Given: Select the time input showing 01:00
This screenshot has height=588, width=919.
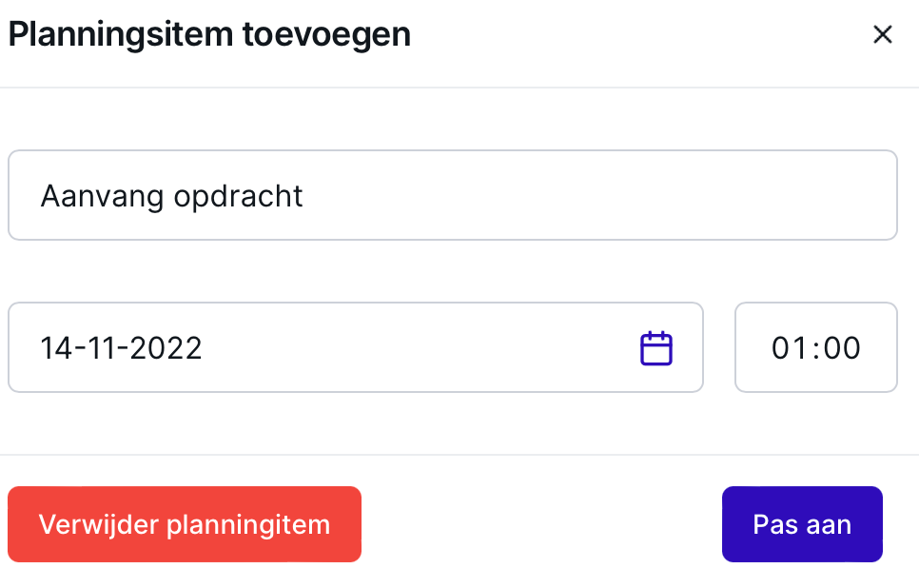Looking at the screenshot, I should click(816, 347).
